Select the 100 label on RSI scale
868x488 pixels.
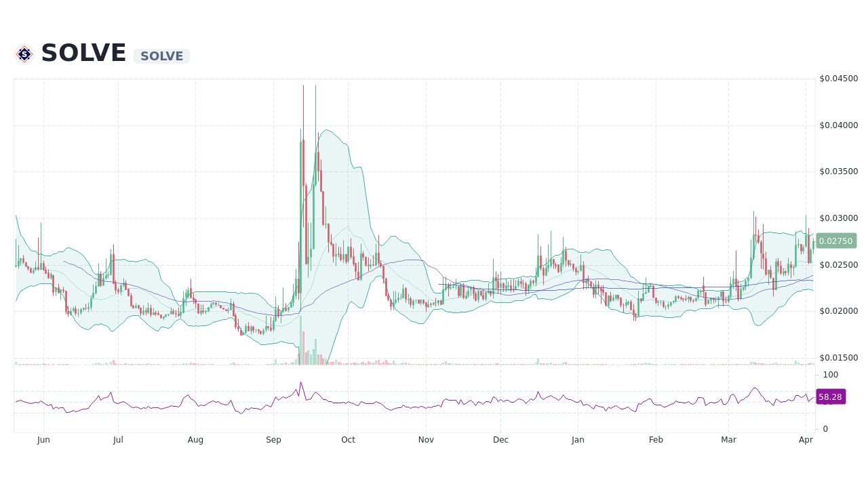(x=829, y=375)
